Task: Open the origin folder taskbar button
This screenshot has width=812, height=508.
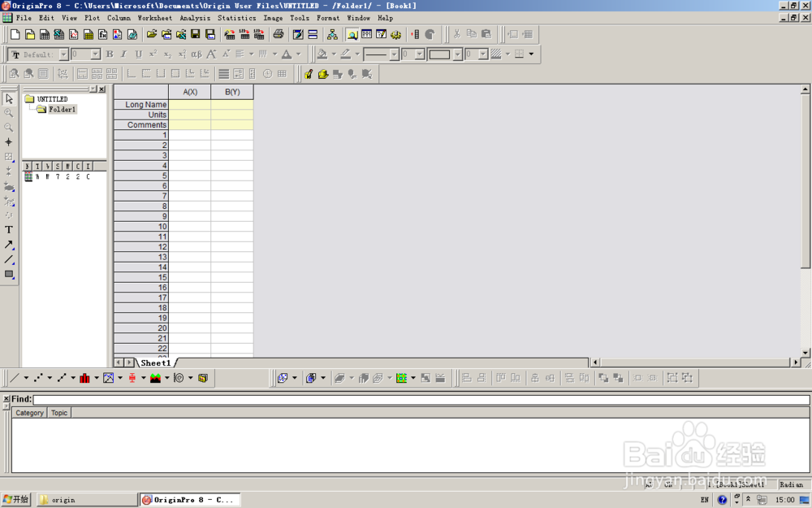Action: pos(87,500)
